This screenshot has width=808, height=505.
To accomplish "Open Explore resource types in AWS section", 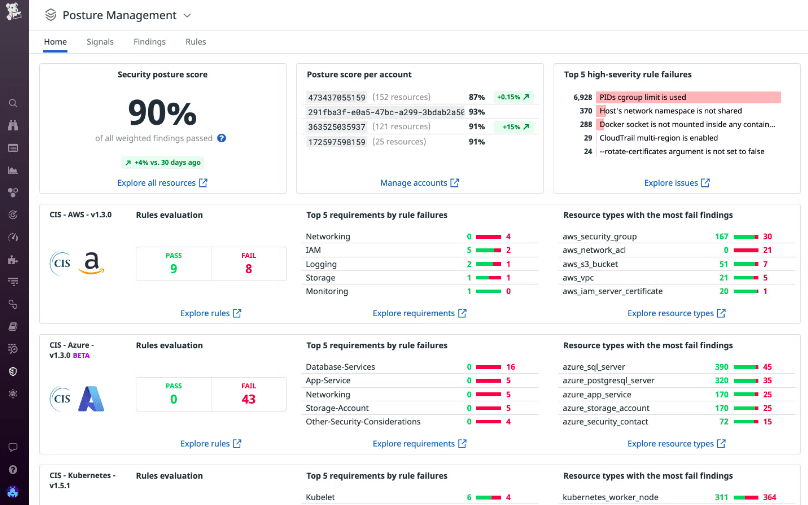I will click(x=676, y=313).
